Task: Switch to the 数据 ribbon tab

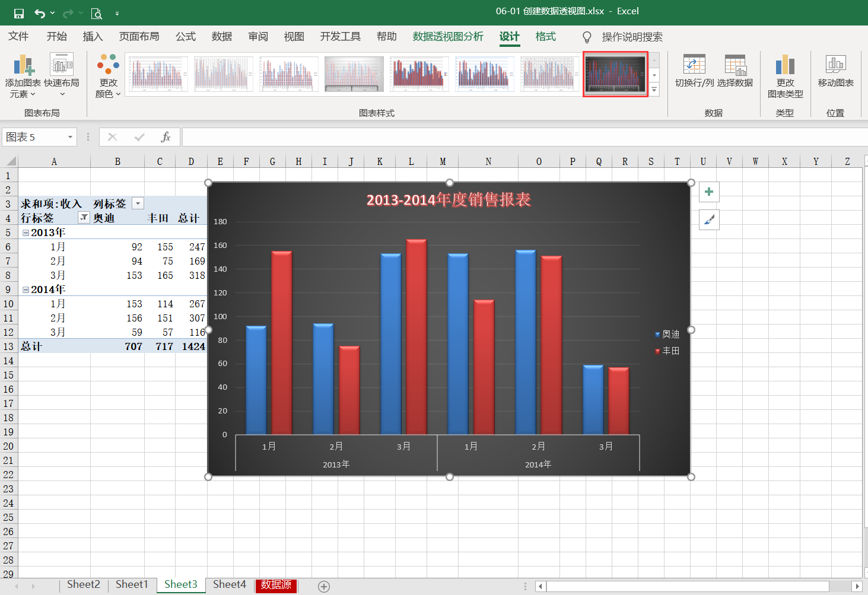Action: pyautogui.click(x=222, y=37)
